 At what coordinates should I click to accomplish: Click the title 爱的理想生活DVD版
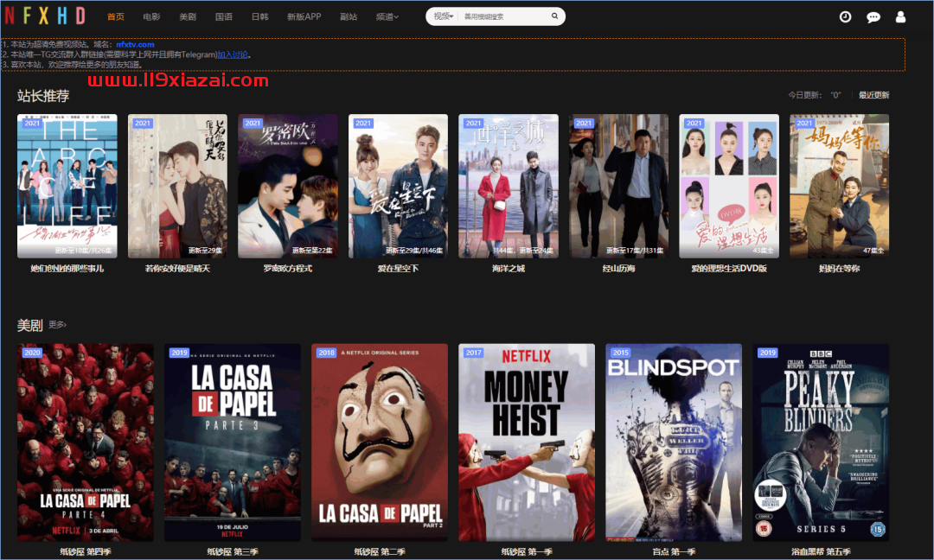click(729, 269)
